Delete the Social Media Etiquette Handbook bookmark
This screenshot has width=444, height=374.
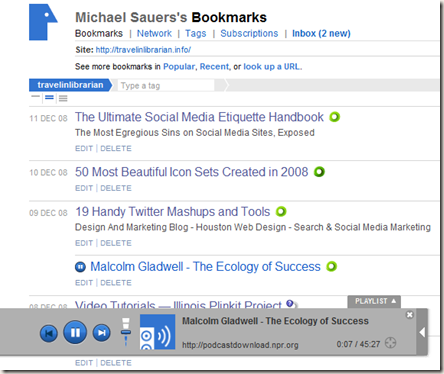116,148
